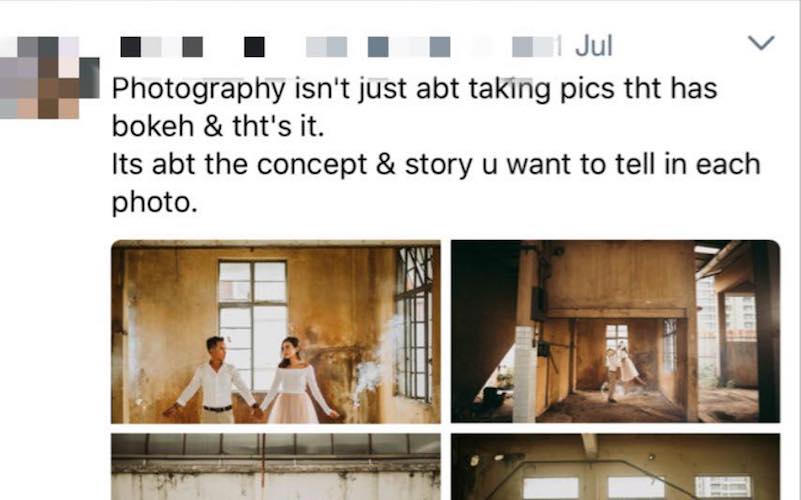
Task: Tap the dancing couple in second photo
Action: tap(621, 371)
